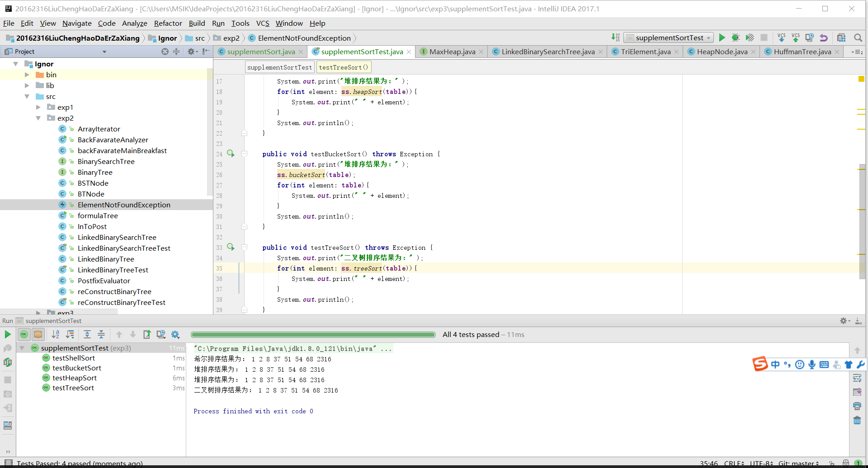This screenshot has height=468, width=868.
Task: Switch to supplementSort.java tab
Action: (261, 51)
